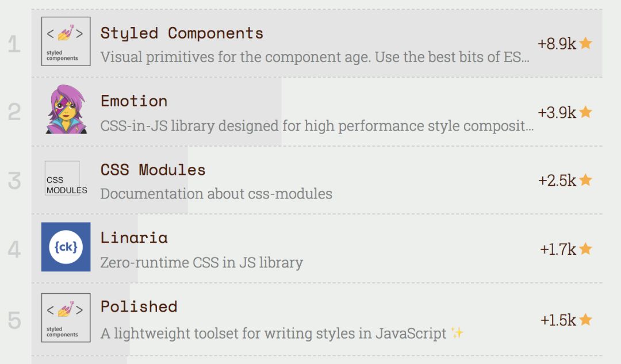Viewport: 621px width, 364px height.
Task: Open the Linaria project title
Action: pos(134,237)
